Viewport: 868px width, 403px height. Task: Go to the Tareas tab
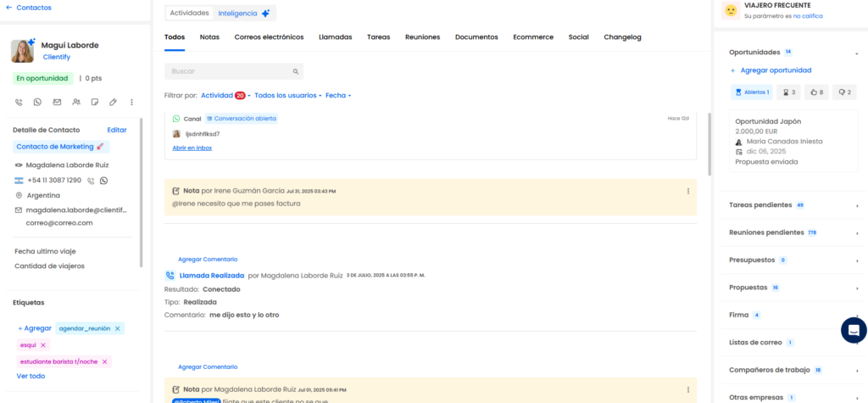click(x=379, y=37)
